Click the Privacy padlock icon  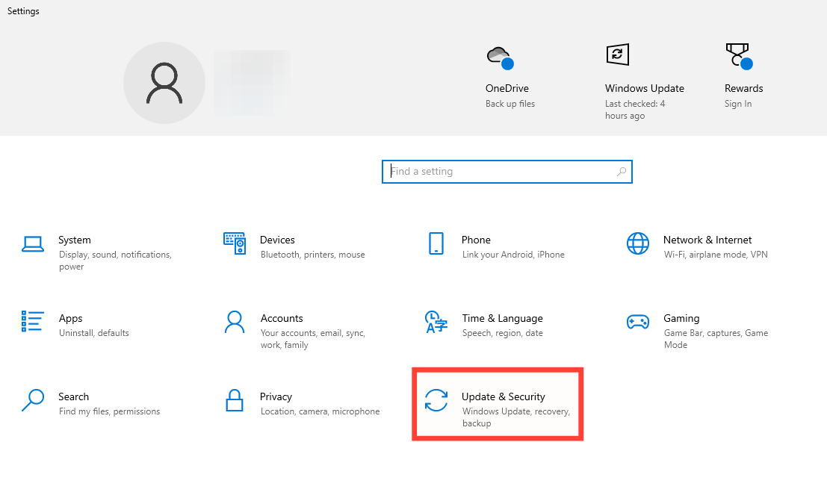[x=235, y=400]
